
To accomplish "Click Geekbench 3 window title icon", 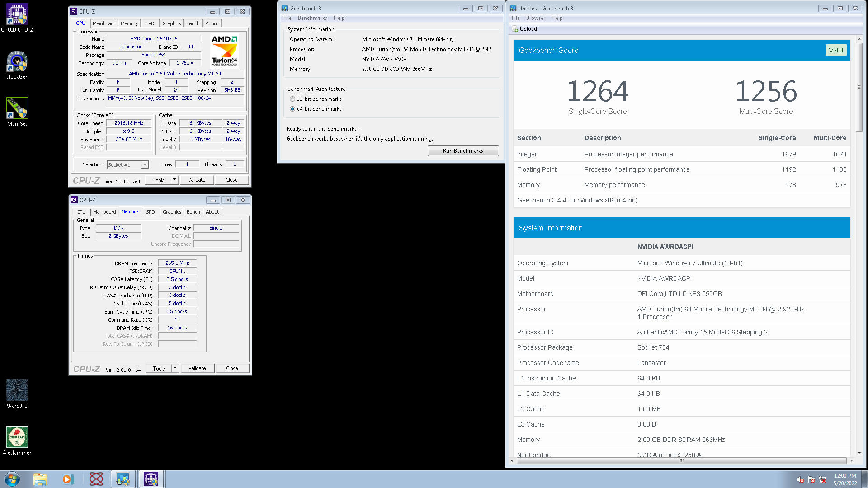I will tap(285, 8).
